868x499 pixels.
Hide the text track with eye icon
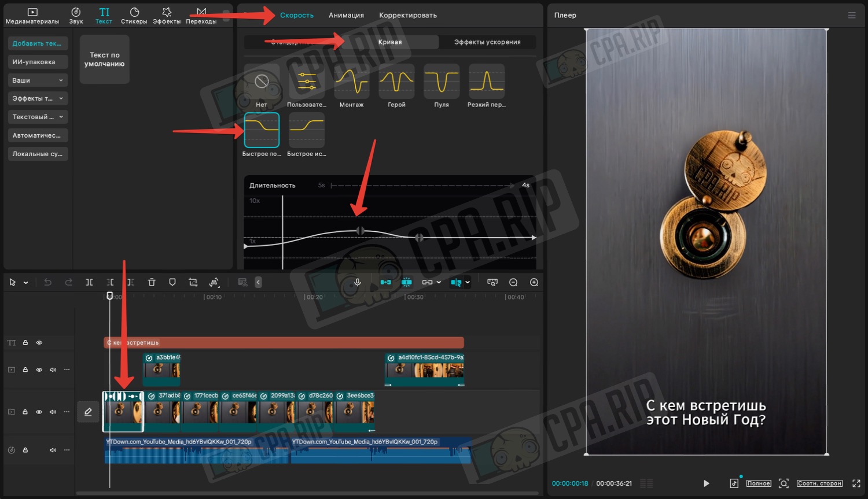click(39, 343)
